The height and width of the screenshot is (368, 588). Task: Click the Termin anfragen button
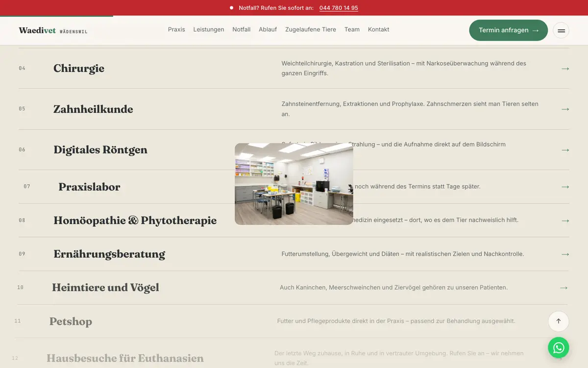[509, 30]
